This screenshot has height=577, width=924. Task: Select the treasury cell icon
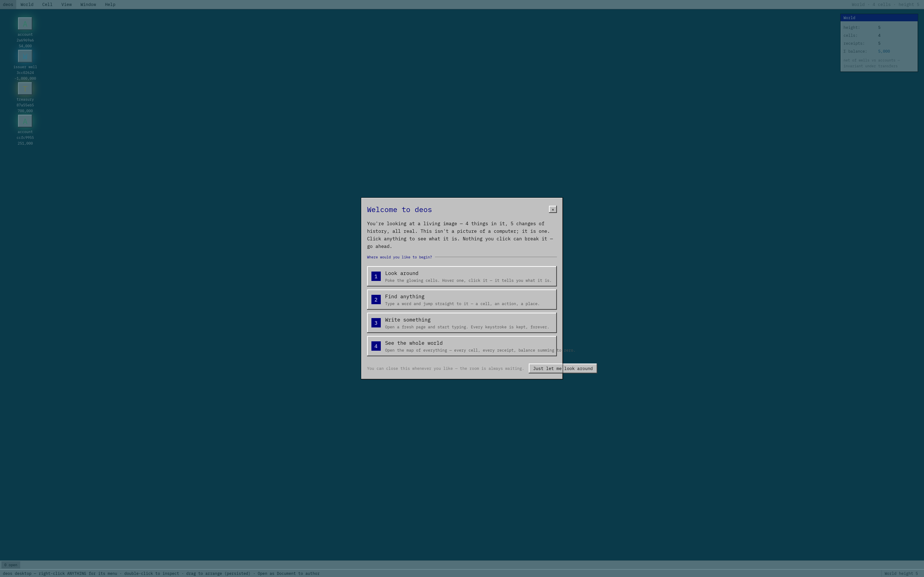click(25, 88)
